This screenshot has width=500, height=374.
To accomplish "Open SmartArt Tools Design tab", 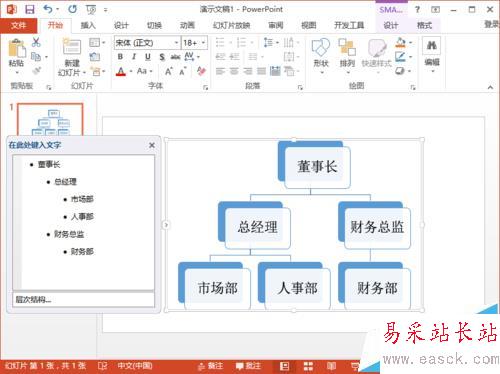I will (391, 25).
